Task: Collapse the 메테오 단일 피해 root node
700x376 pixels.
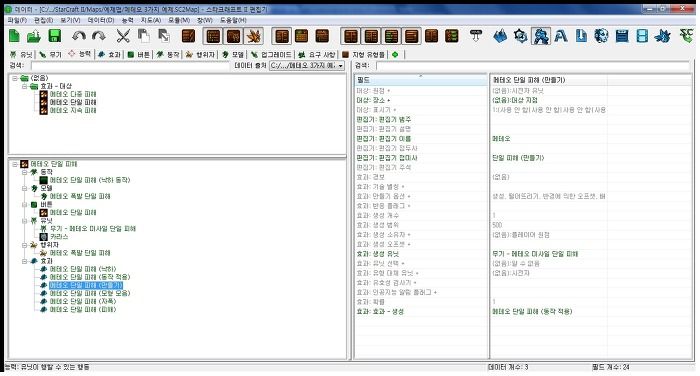Action: tap(15, 164)
